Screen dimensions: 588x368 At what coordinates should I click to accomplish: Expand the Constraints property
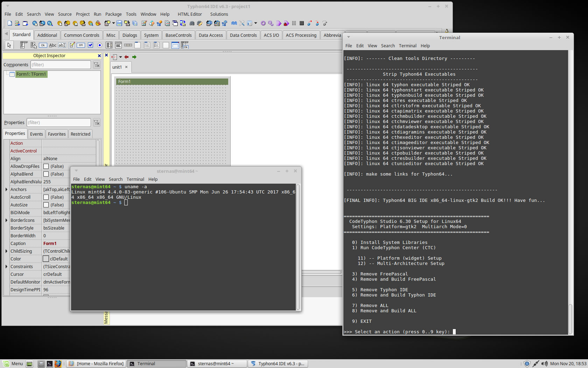click(6, 267)
